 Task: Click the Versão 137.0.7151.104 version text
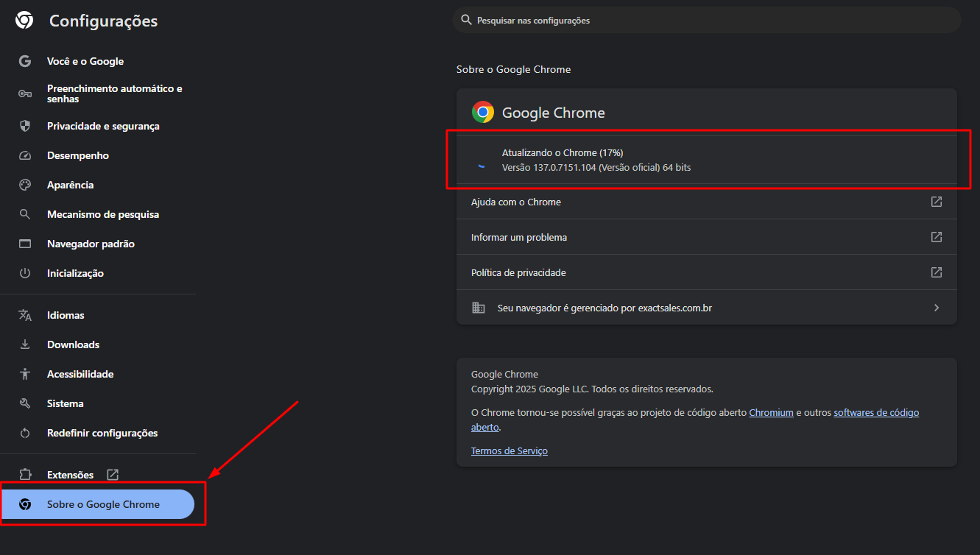596,168
